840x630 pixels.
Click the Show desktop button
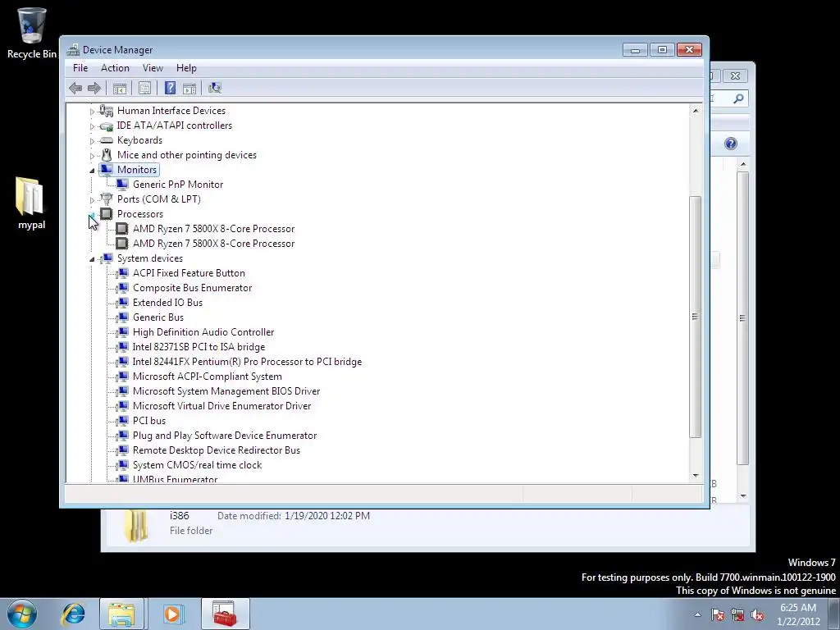(x=835, y=614)
